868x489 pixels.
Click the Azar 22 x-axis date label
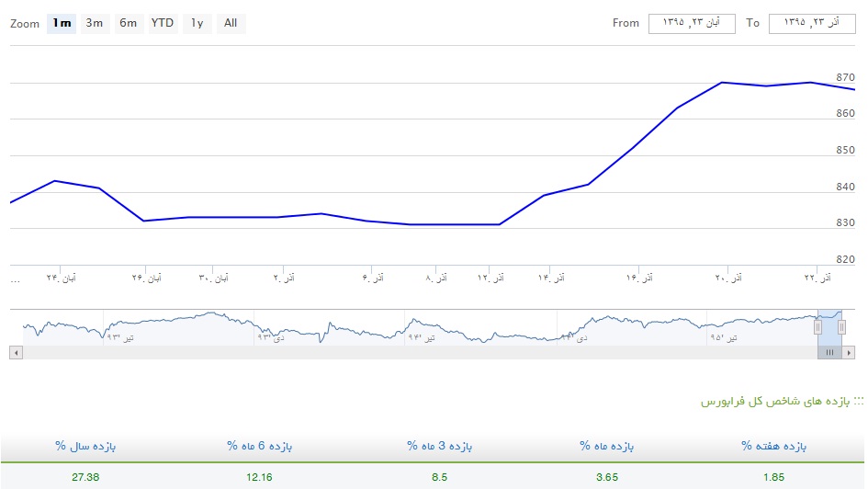[x=817, y=278]
